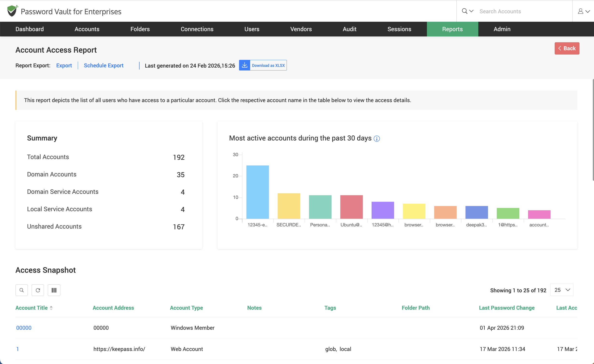Image resolution: width=594 pixels, height=364 pixels.
Task: Open the Connections tab
Action: (x=197, y=29)
